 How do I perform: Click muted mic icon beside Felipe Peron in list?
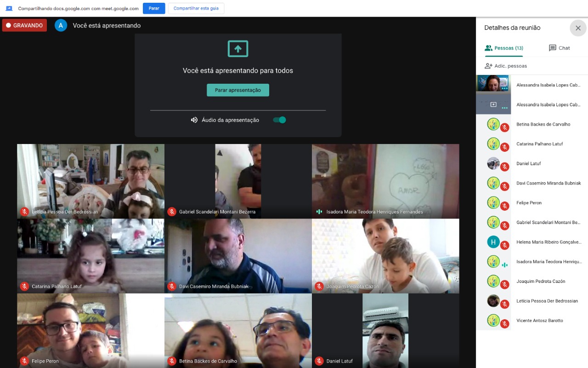pyautogui.click(x=505, y=206)
